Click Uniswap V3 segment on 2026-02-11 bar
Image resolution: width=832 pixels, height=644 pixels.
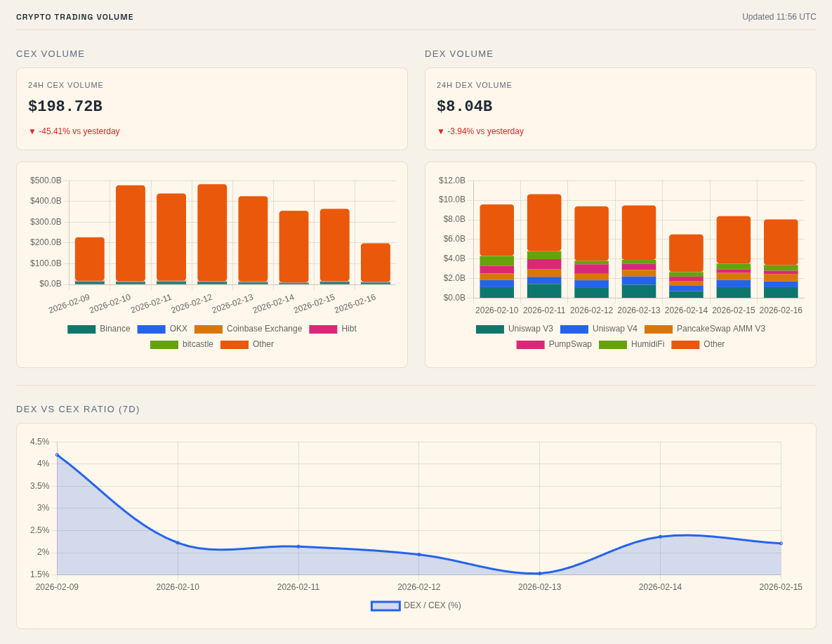544,291
